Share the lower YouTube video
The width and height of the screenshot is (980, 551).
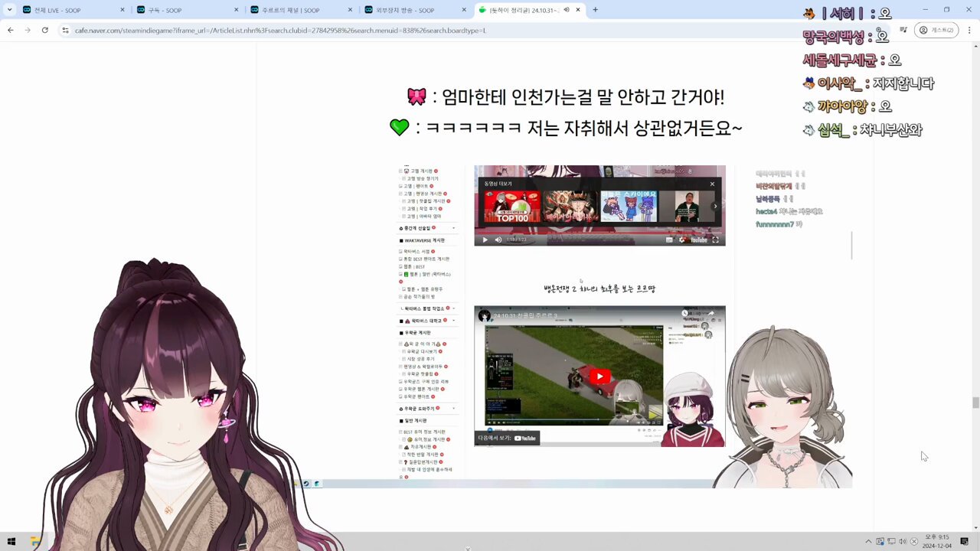tap(710, 314)
